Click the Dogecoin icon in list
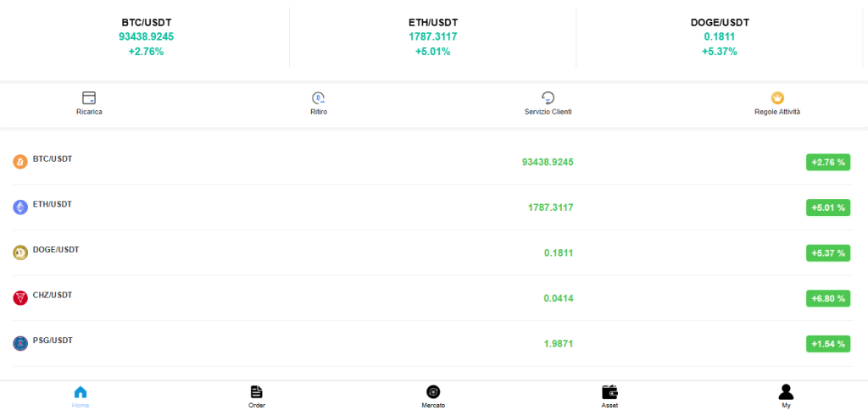This screenshot has width=868, height=410. 20,252
